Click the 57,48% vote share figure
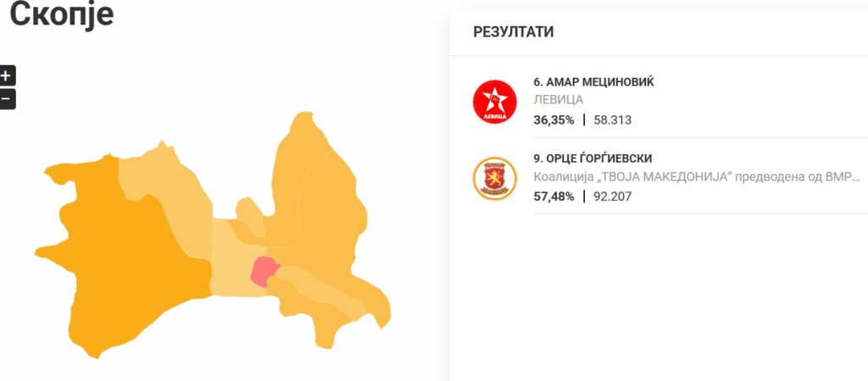This screenshot has width=868, height=381. (554, 196)
